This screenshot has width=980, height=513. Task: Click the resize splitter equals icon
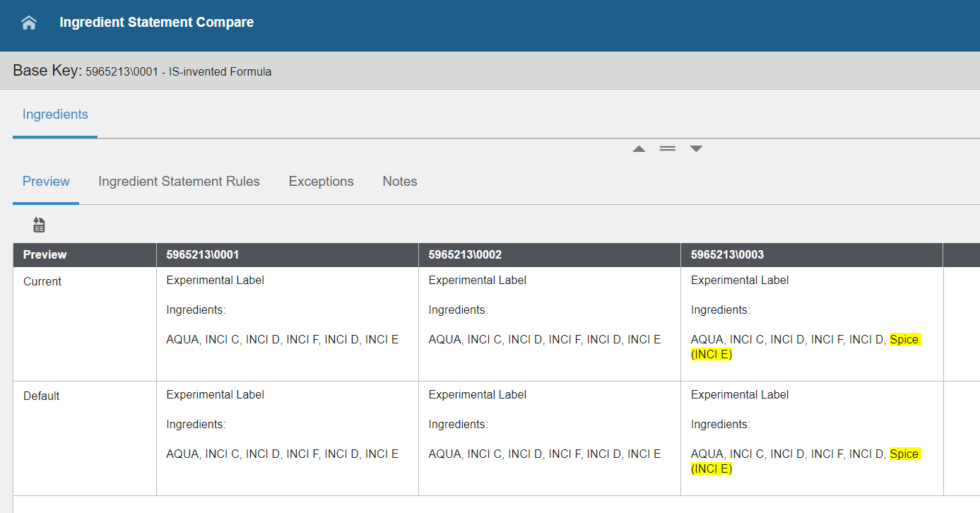[667, 148]
